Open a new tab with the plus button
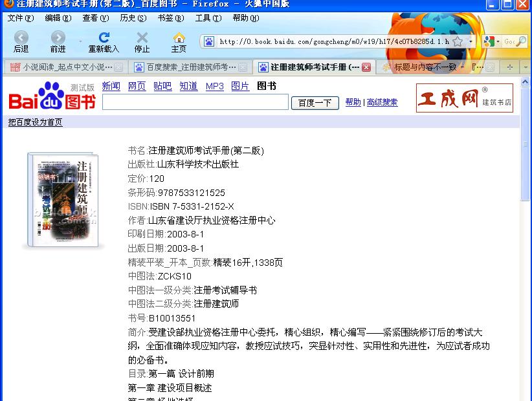Image resolution: width=532 pixels, height=401 pixels. coord(509,67)
